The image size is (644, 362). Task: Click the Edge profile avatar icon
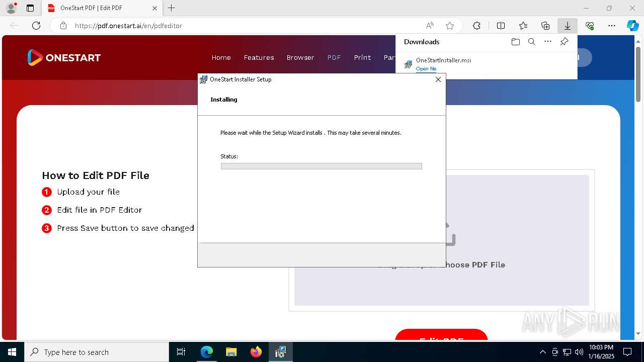(11, 8)
